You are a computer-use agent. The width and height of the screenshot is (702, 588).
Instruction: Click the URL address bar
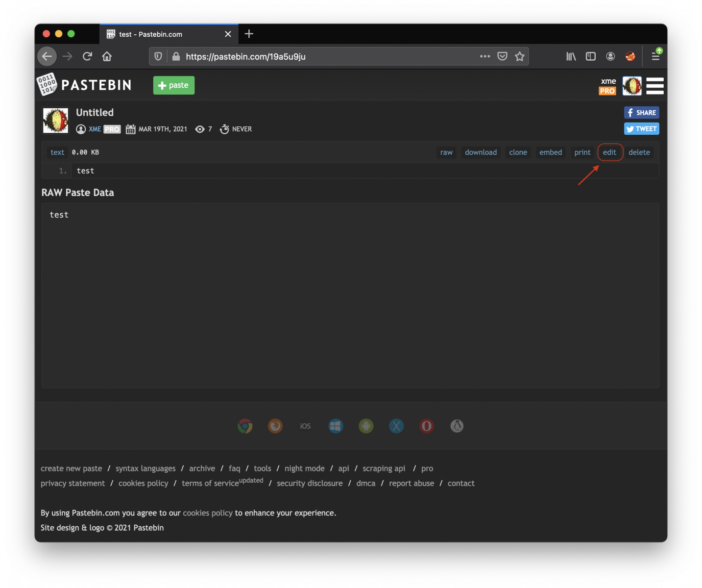(323, 56)
